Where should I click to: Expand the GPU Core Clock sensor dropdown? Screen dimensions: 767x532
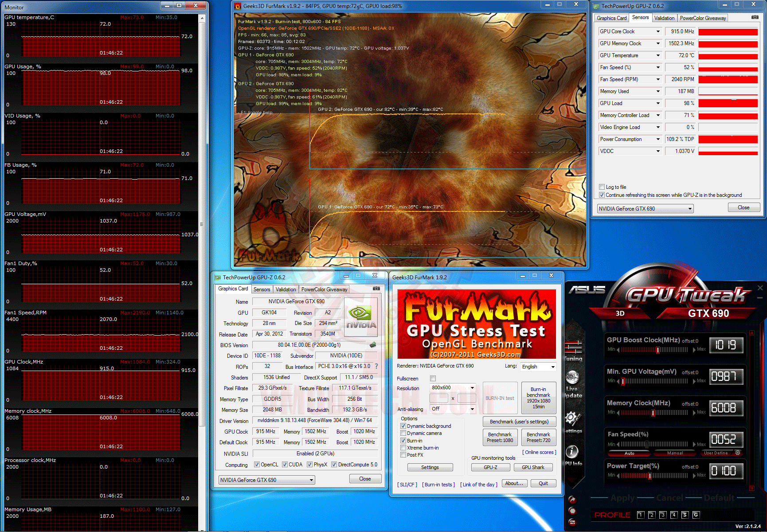(x=658, y=31)
